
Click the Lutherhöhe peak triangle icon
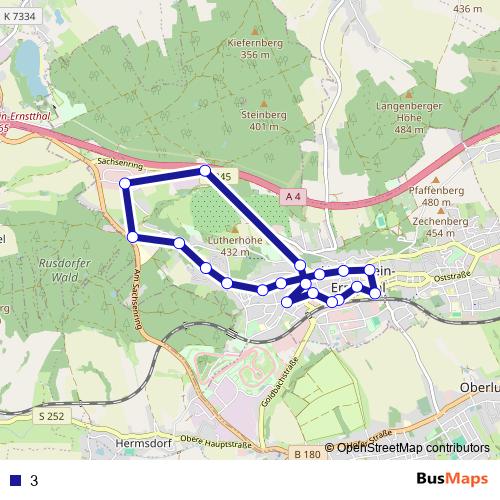[235, 230]
